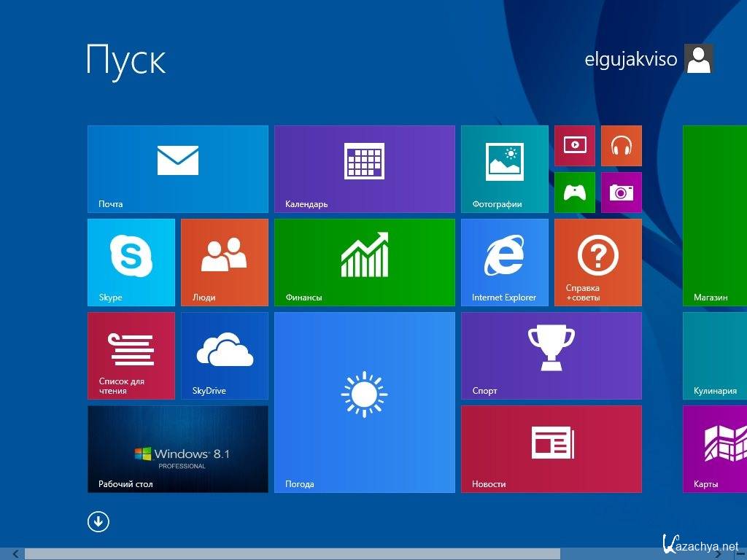Open the Музыка (headphones) tile
747x560 pixels.
coord(622,145)
